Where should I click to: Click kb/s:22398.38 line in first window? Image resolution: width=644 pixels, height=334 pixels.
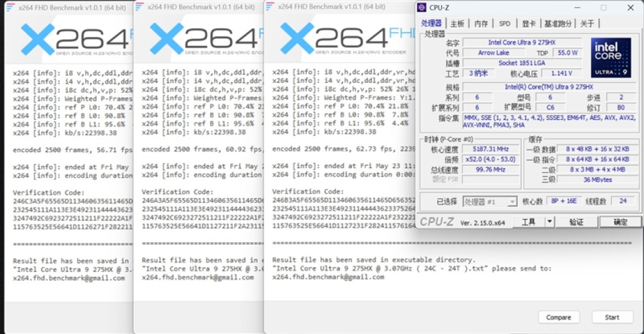[x=65, y=132]
